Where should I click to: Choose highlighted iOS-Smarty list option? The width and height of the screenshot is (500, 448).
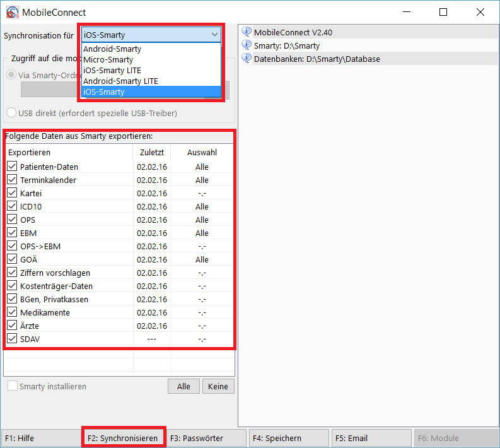(x=151, y=91)
